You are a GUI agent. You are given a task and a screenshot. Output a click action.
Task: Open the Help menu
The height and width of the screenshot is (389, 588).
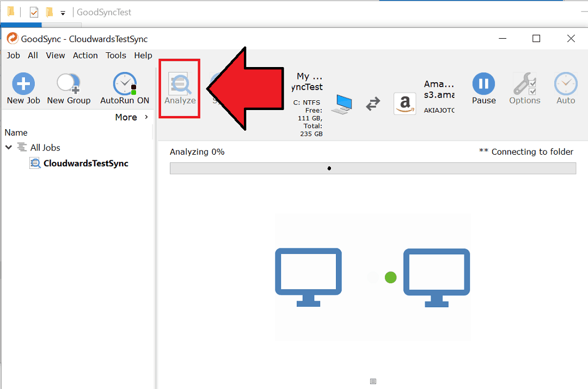[143, 55]
